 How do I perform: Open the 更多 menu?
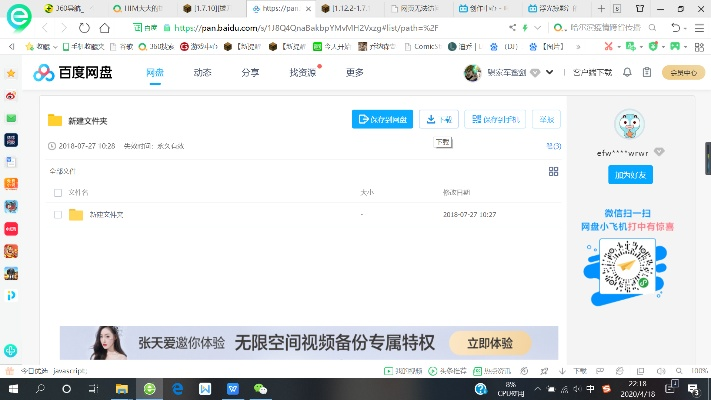click(x=355, y=73)
